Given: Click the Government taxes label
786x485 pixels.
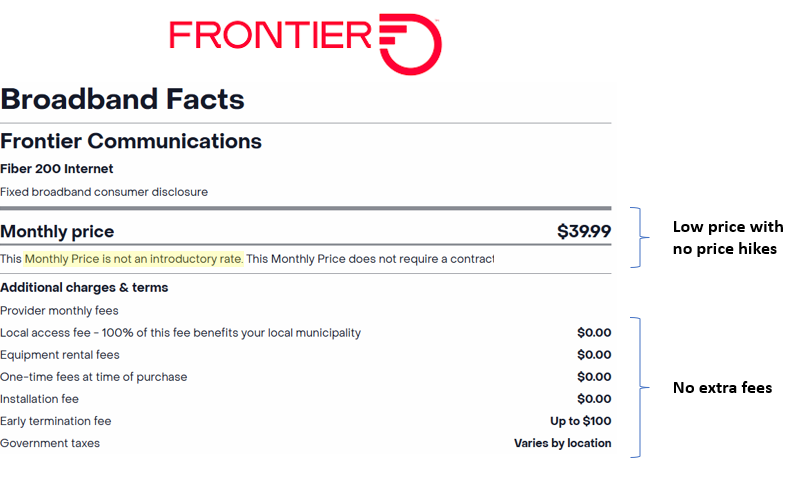Looking at the screenshot, I should point(50,443).
